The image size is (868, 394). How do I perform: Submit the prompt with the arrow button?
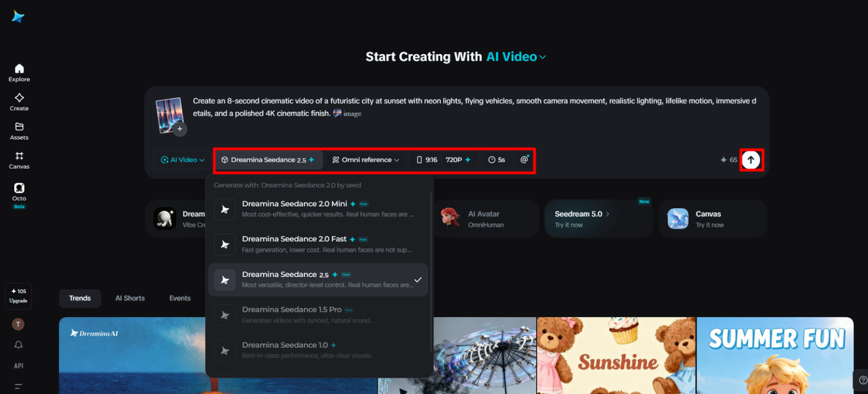751,160
